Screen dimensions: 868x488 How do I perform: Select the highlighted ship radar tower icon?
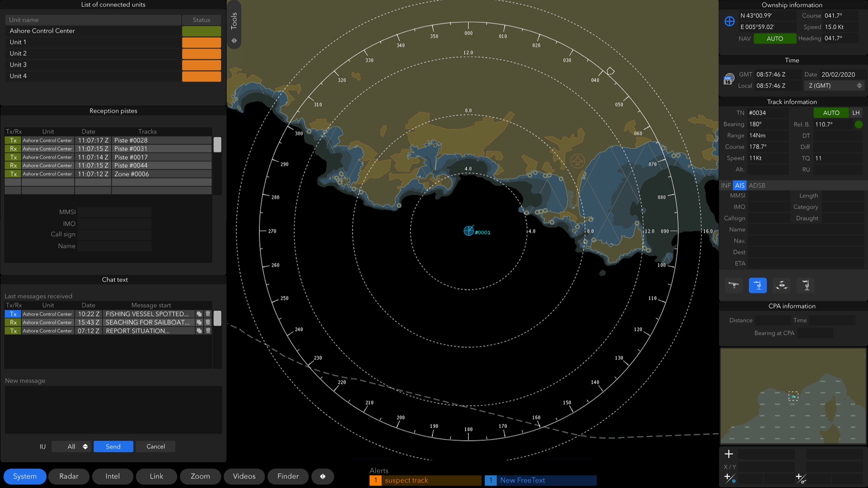pos(758,285)
